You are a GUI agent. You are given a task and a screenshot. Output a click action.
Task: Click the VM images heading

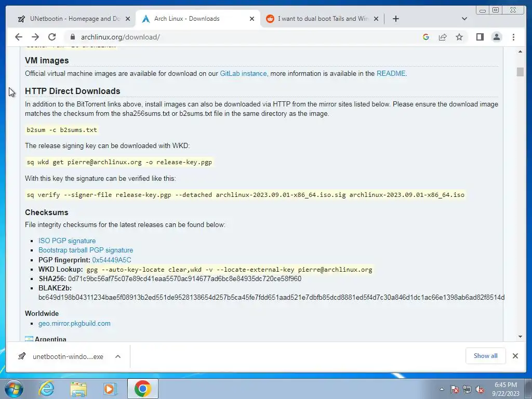(47, 60)
